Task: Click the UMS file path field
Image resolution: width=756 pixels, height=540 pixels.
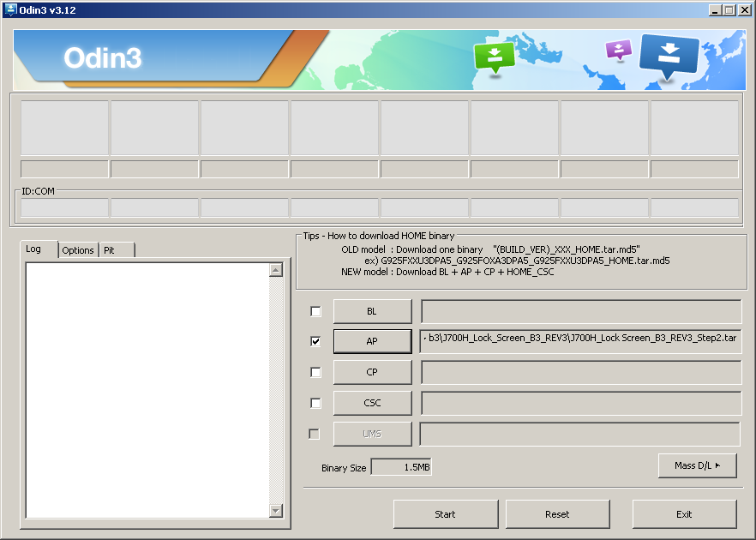Action: click(x=579, y=434)
